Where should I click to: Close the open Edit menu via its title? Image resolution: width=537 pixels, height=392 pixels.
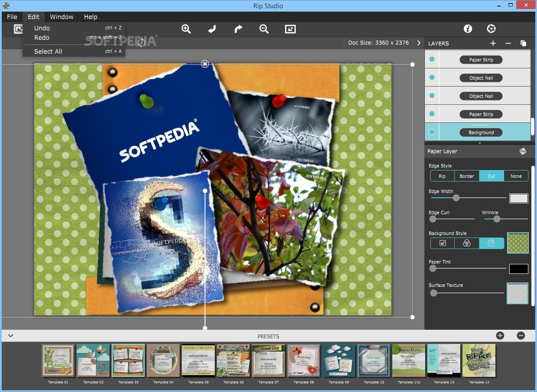coord(33,17)
